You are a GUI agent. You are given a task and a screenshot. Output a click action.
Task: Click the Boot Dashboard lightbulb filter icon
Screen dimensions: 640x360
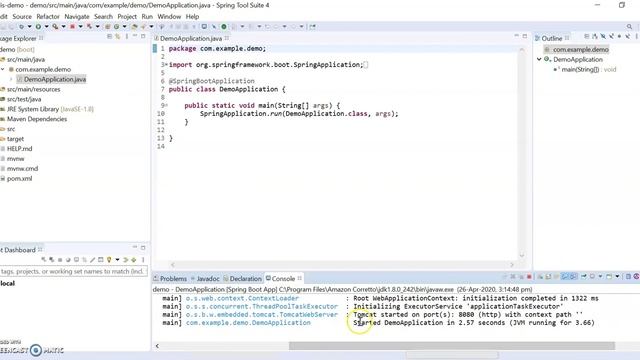coord(109,260)
